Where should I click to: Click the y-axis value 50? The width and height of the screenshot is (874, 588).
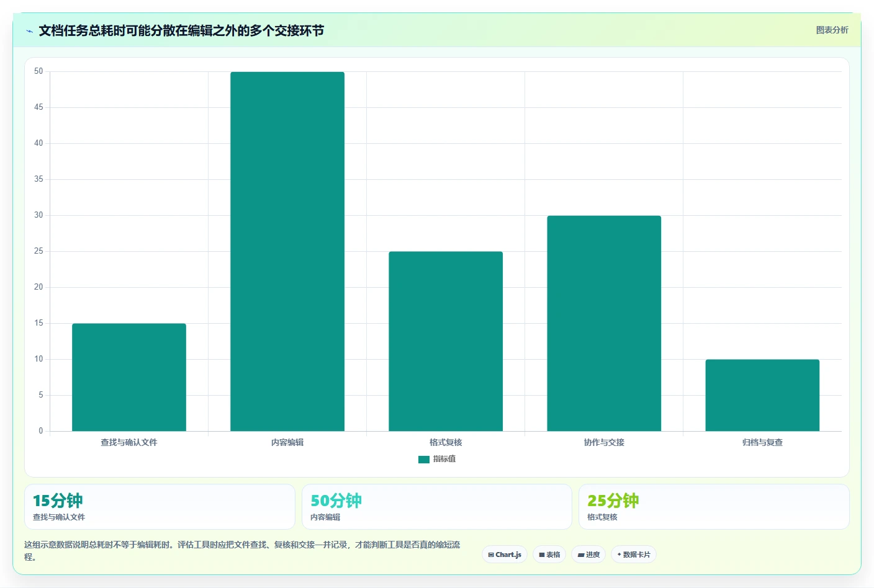[38, 71]
